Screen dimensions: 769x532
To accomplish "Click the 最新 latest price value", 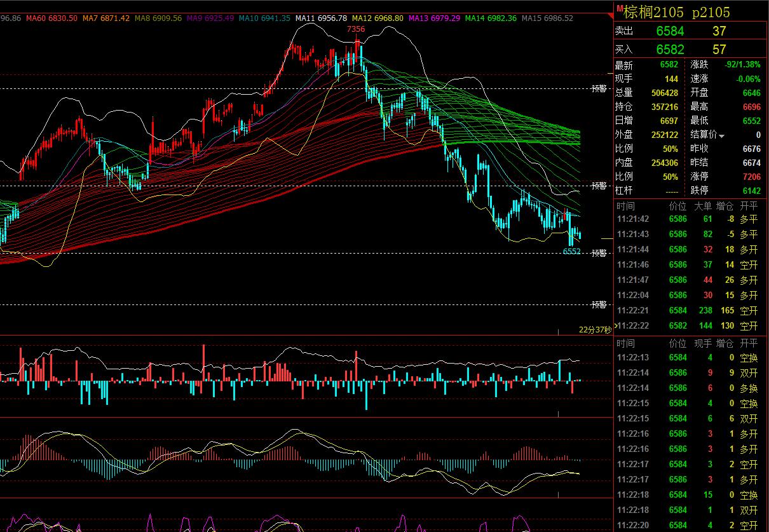I will 669,65.
